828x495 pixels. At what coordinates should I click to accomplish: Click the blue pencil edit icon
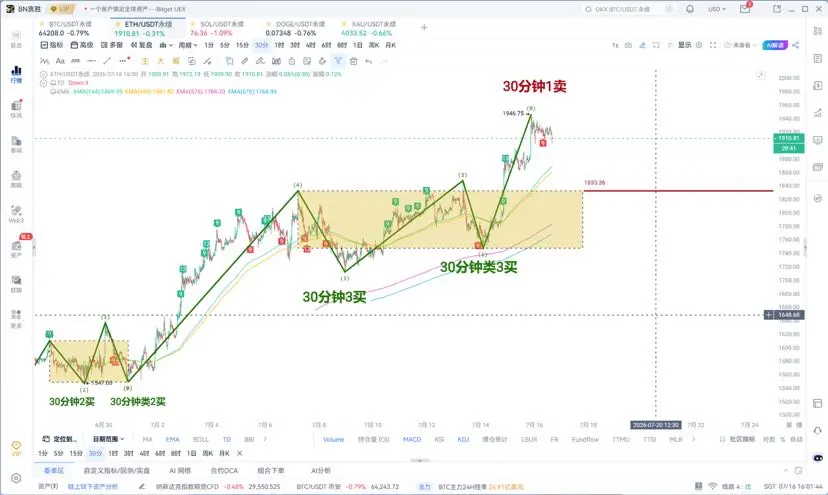pyautogui.click(x=643, y=45)
